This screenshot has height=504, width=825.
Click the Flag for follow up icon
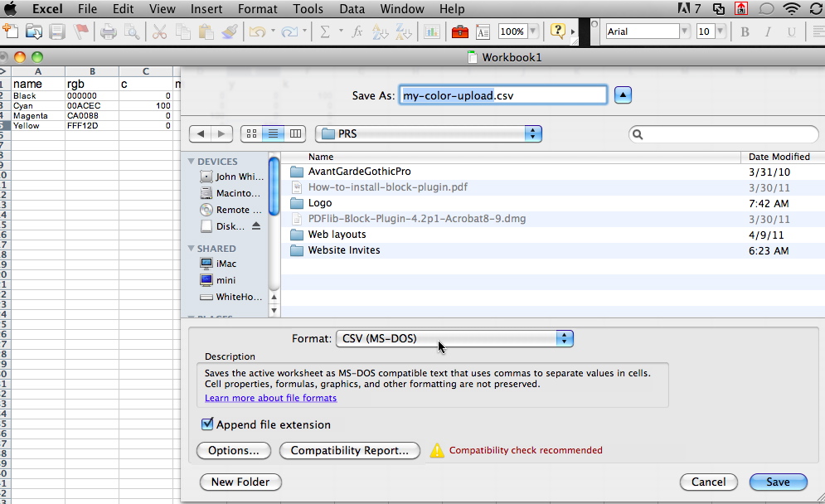point(80,31)
